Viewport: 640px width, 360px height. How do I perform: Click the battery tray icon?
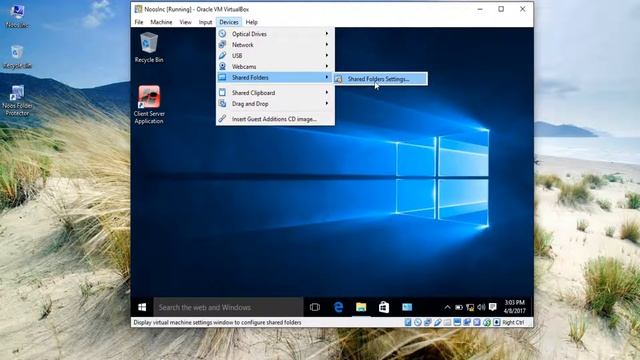459,307
